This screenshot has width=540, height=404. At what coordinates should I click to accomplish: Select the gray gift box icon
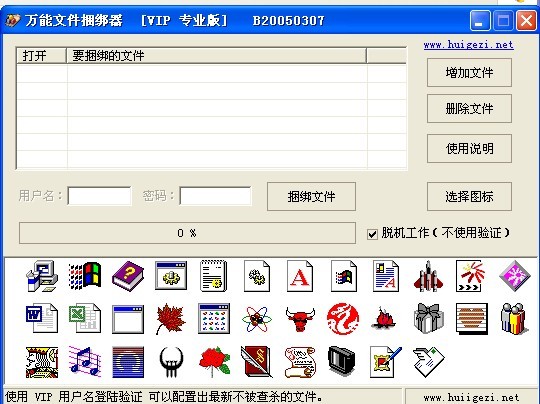tap(428, 318)
